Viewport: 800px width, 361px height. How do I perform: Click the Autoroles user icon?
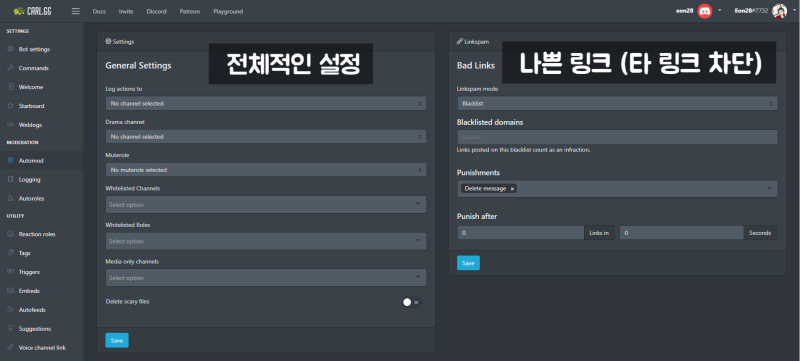pyautogui.click(x=10, y=198)
